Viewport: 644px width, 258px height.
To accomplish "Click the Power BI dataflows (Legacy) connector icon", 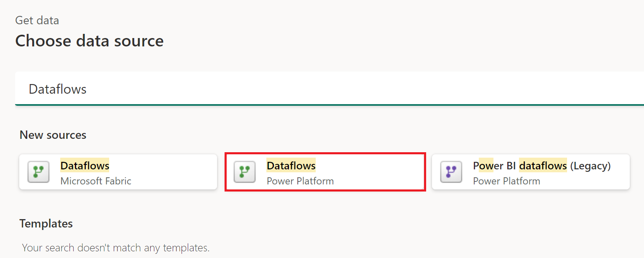I will point(451,171).
